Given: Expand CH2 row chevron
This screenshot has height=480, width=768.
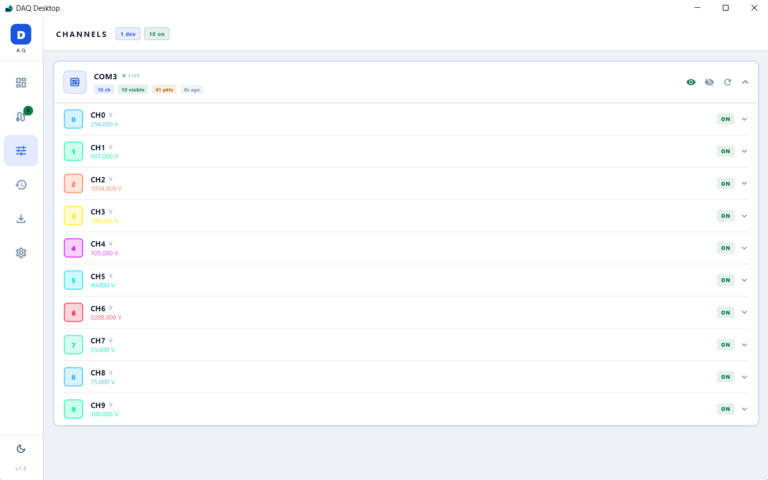Looking at the screenshot, I should pyautogui.click(x=744, y=184).
